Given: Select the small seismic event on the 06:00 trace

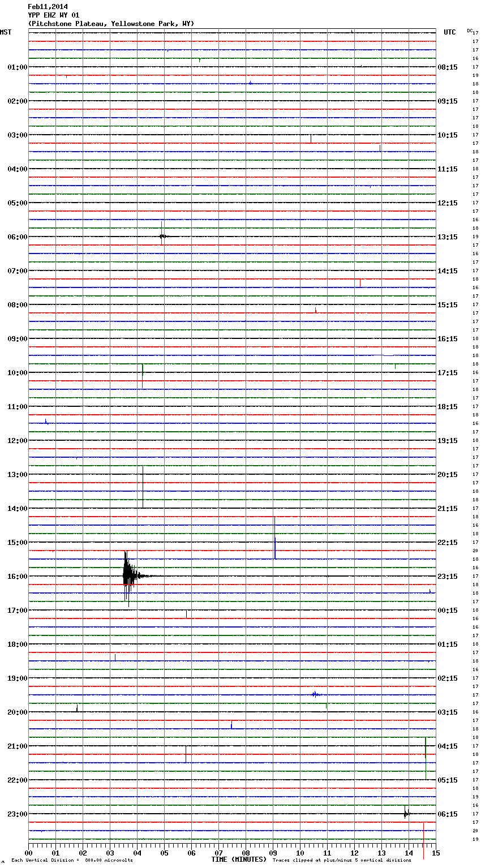Looking at the screenshot, I should [x=162, y=236].
